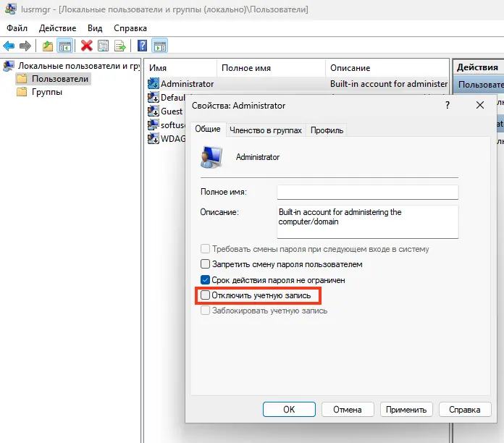504x443 pixels.
Task: Toggle the console tree show/hide icon
Action: pos(65,46)
